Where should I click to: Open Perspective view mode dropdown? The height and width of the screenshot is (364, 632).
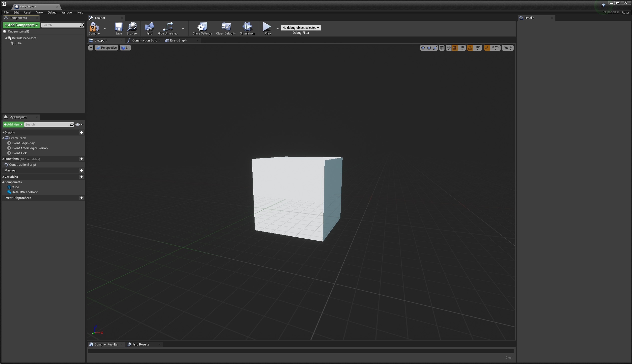coord(106,48)
